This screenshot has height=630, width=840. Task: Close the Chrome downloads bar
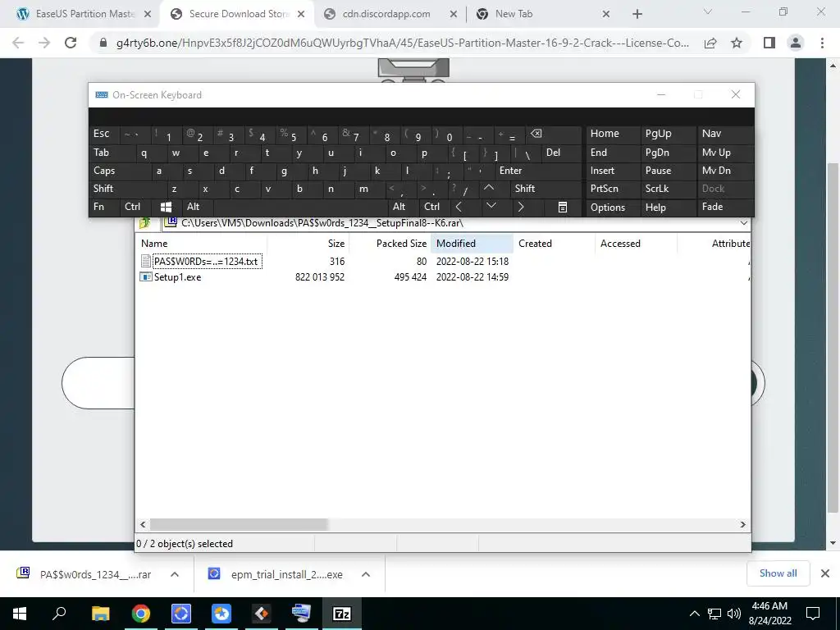tap(825, 573)
